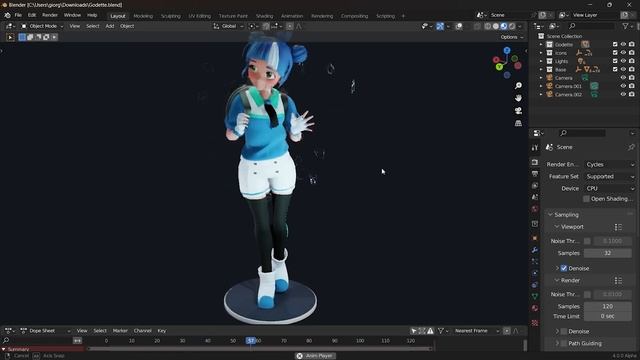Screen dimensions: 640x360
Task: Open outliner filter funnel icon
Action: (x=625, y=26)
